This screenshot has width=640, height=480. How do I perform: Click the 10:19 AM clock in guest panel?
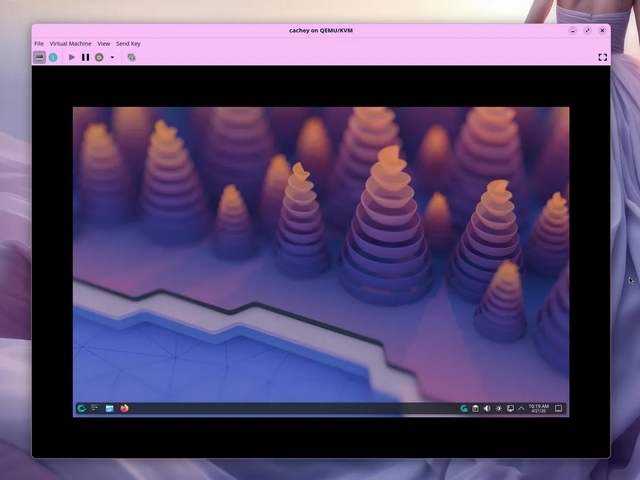coord(538,408)
